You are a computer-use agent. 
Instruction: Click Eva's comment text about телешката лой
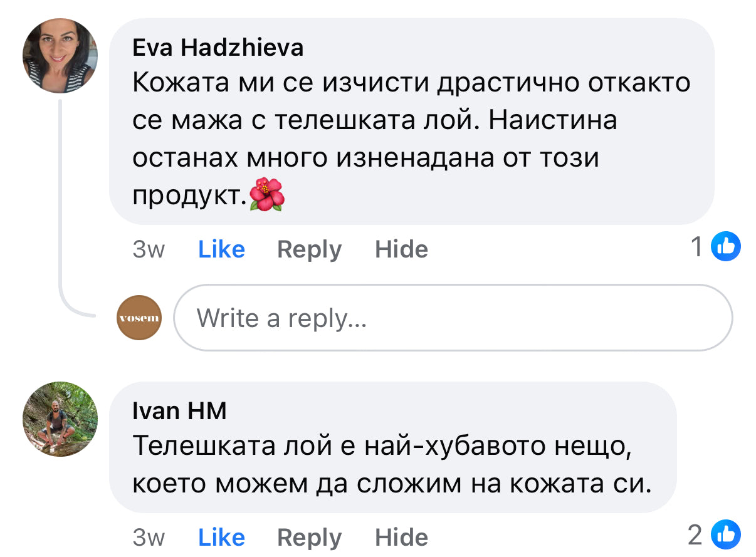pos(411,120)
